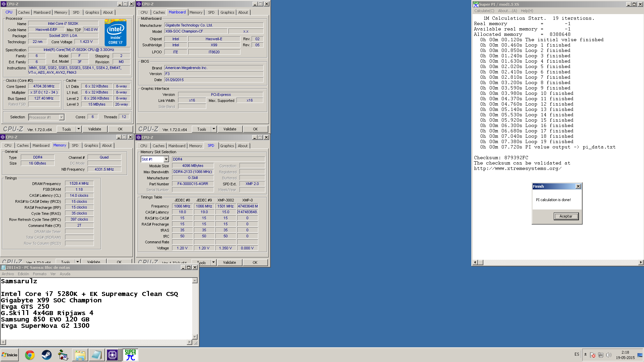Open About...(A) menu in Super PI

pyautogui.click(x=507, y=11)
